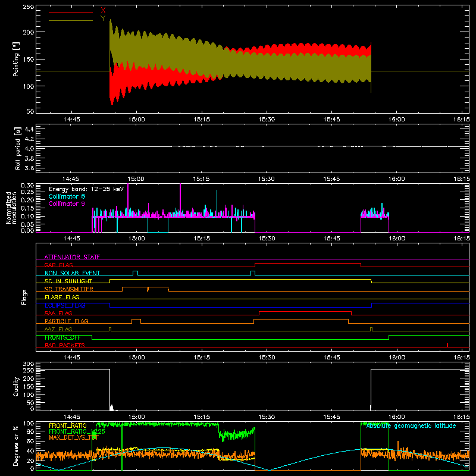Click the 3.6 tick on Roll period axis
The width and height of the screenshot is (476, 476).
(29, 168)
